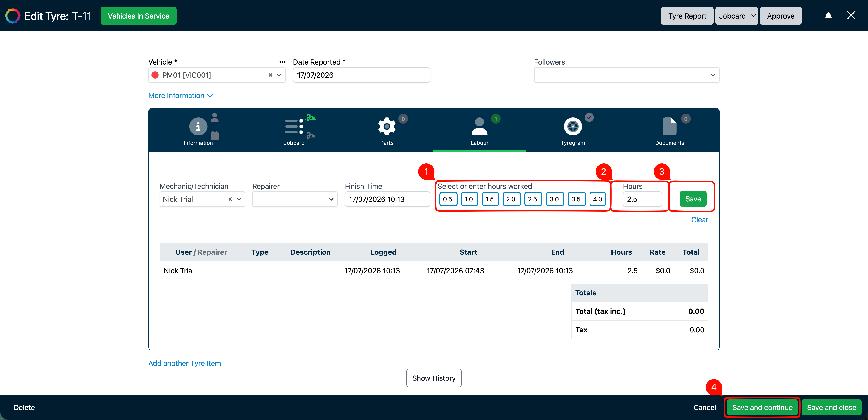868x420 pixels.
Task: Select the Labour person icon
Action: tap(479, 126)
